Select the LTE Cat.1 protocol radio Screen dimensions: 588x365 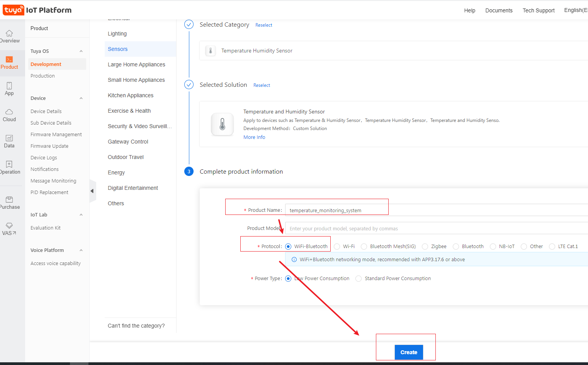point(552,247)
